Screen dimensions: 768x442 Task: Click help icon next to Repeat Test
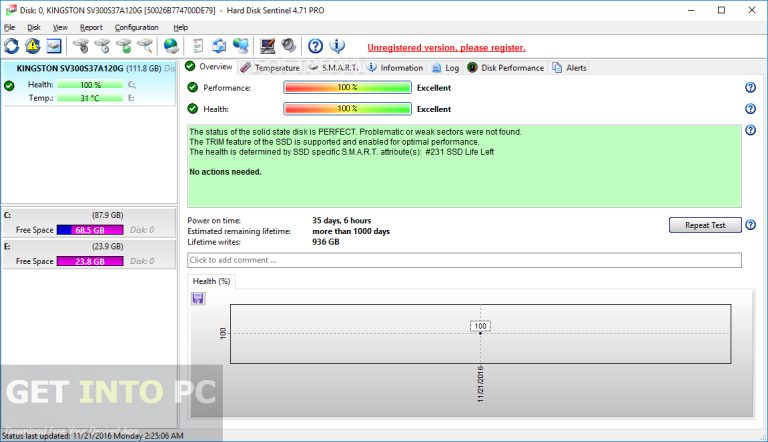750,225
